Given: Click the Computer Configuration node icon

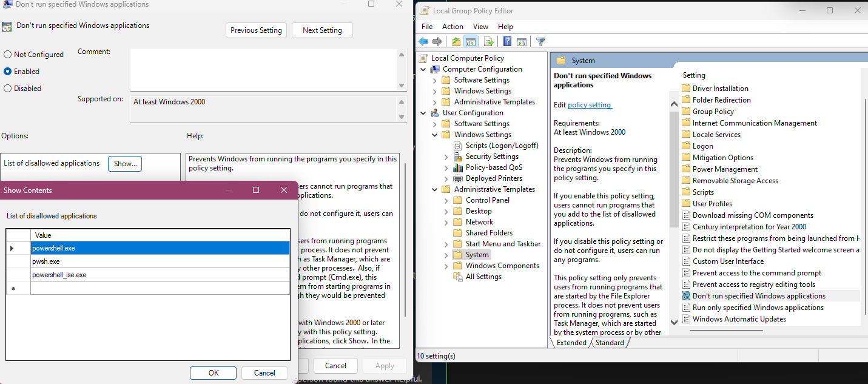Looking at the screenshot, I should [x=436, y=69].
